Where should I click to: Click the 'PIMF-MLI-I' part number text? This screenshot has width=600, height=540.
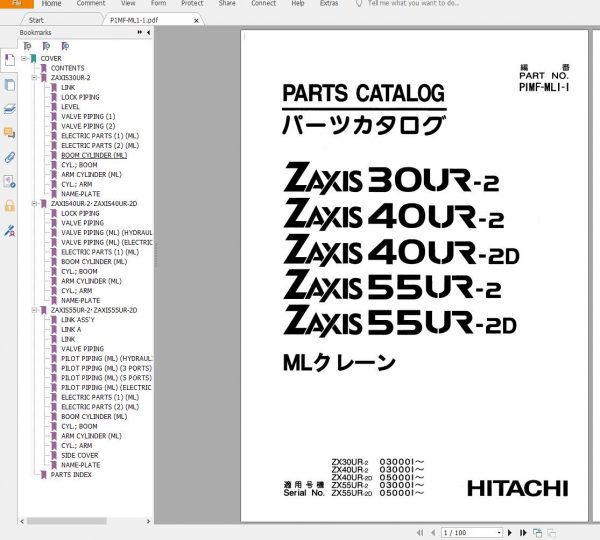coord(544,87)
